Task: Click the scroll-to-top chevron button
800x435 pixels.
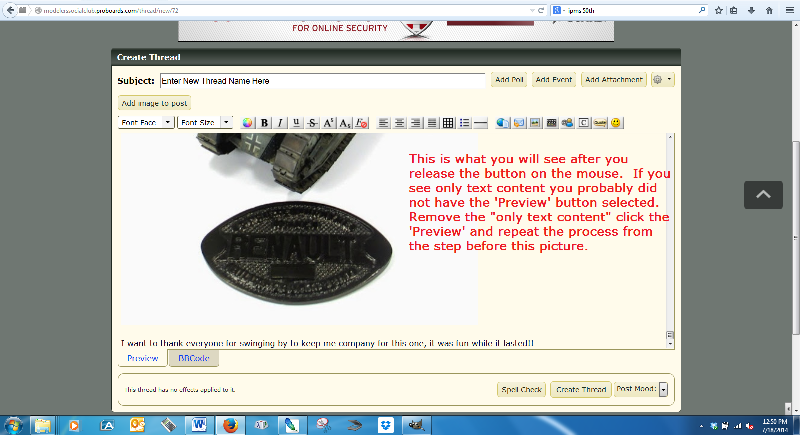Action: click(x=763, y=195)
